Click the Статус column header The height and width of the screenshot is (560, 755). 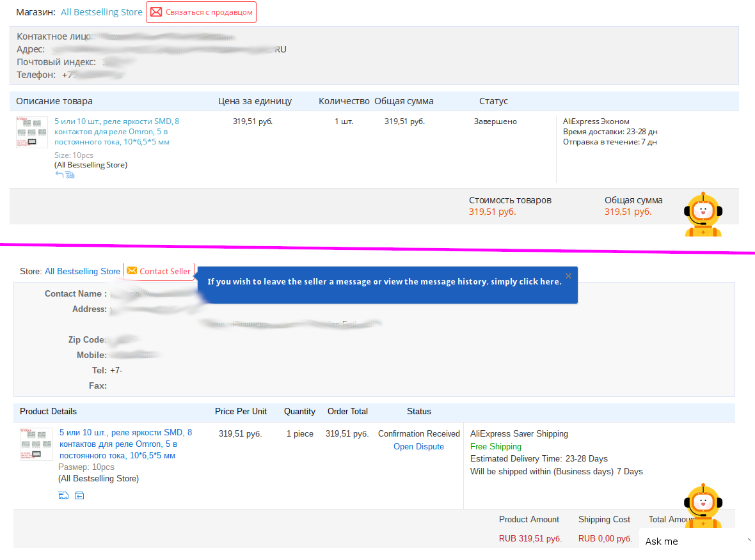coord(493,101)
